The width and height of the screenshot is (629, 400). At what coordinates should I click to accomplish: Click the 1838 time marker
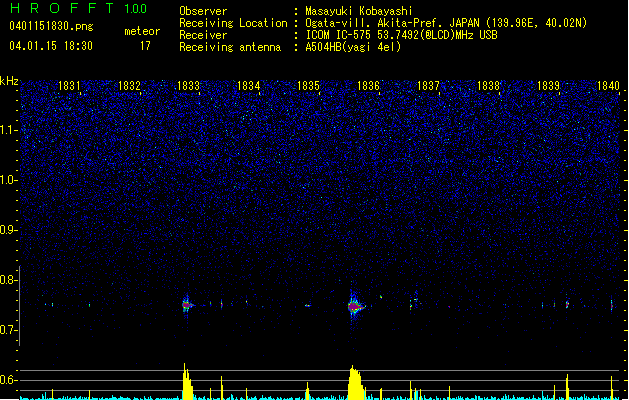pyautogui.click(x=488, y=86)
